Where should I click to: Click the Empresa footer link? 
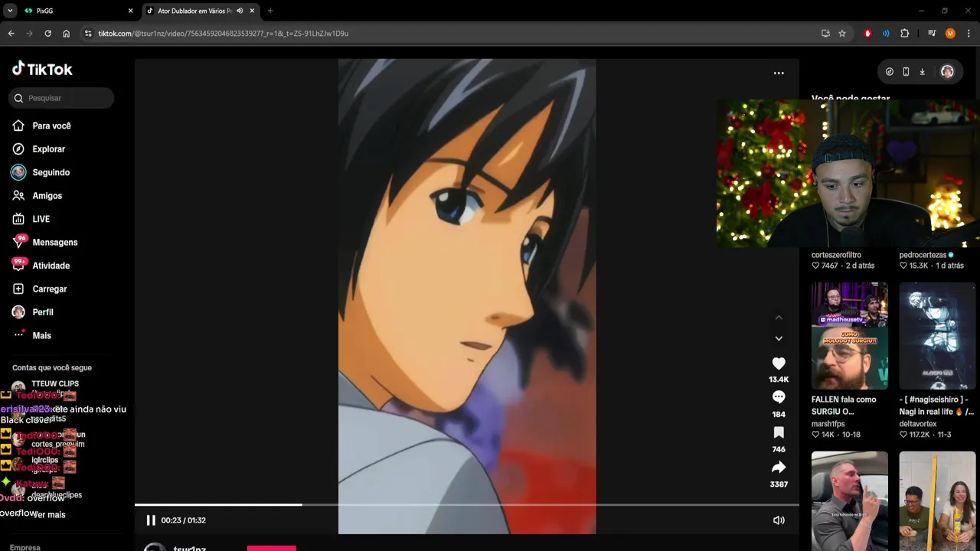click(25, 547)
